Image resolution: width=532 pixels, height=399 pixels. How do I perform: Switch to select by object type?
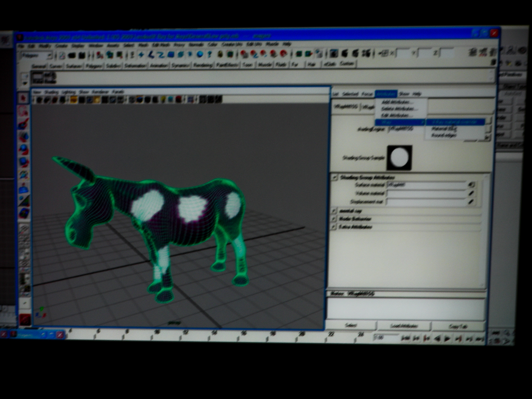(x=109, y=55)
